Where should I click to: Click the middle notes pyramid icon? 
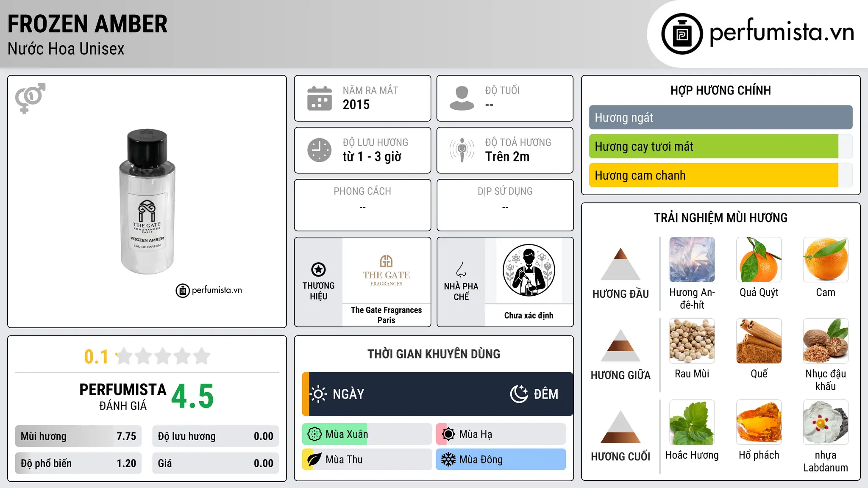pyautogui.click(x=620, y=345)
